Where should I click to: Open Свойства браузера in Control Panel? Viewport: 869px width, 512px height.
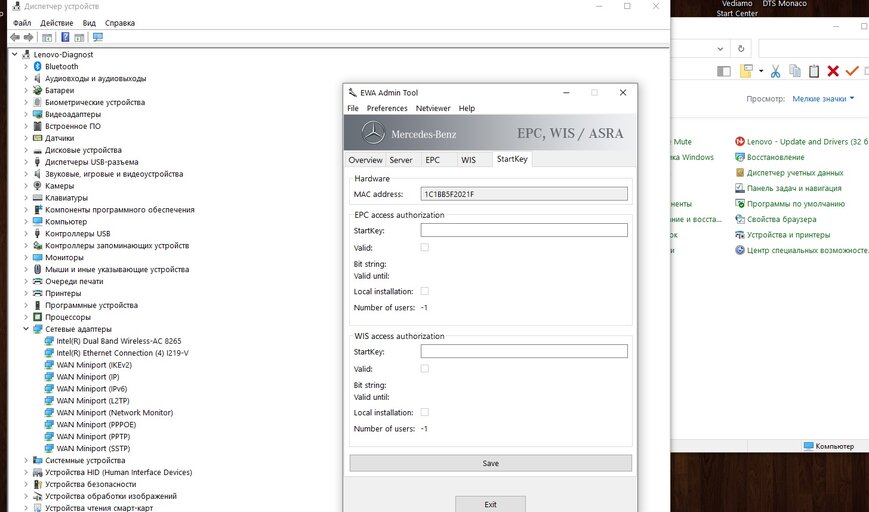pos(775,219)
